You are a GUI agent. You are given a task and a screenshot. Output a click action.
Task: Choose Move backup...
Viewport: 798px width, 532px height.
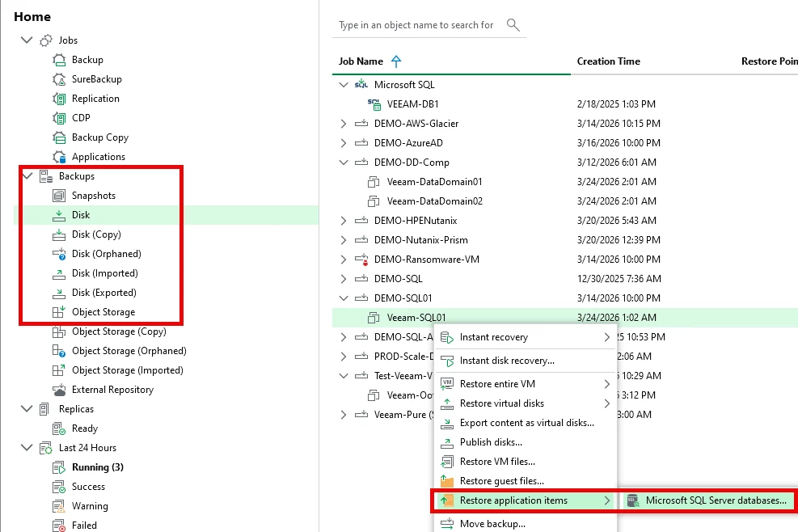tap(526, 524)
